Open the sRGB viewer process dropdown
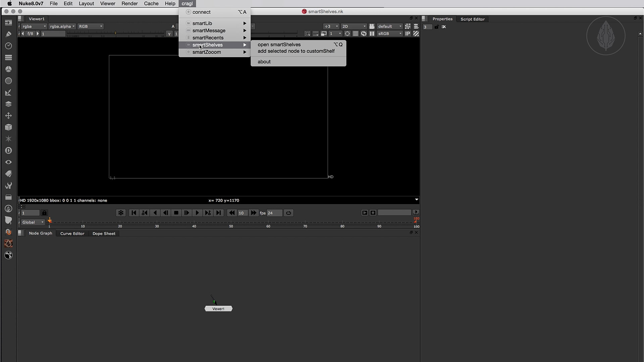 pos(389,34)
